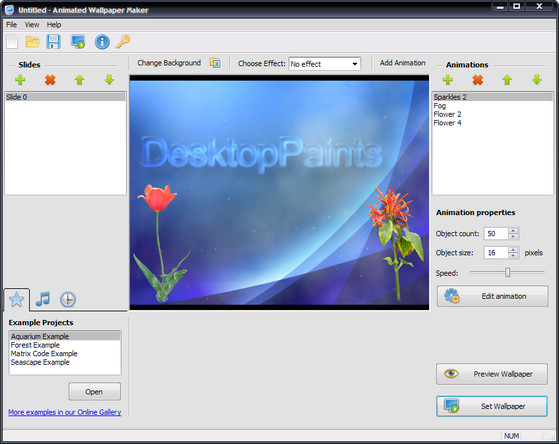Image resolution: width=559 pixels, height=444 pixels.
Task: Move slide up with green arrow
Action: click(80, 80)
